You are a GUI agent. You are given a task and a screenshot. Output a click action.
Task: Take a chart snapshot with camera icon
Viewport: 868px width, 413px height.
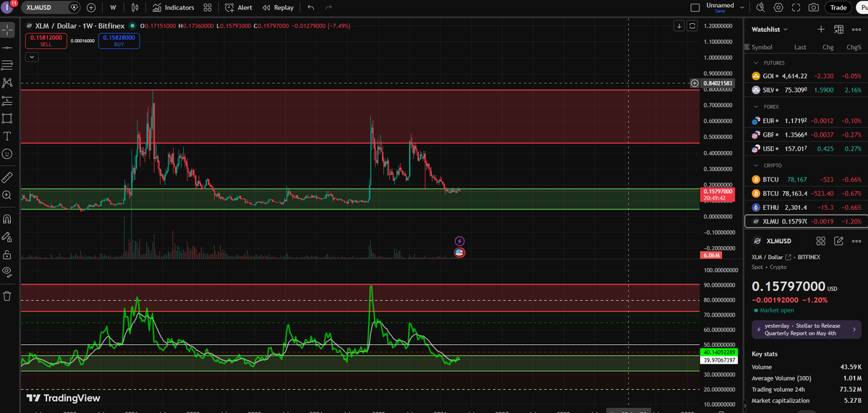[814, 7]
